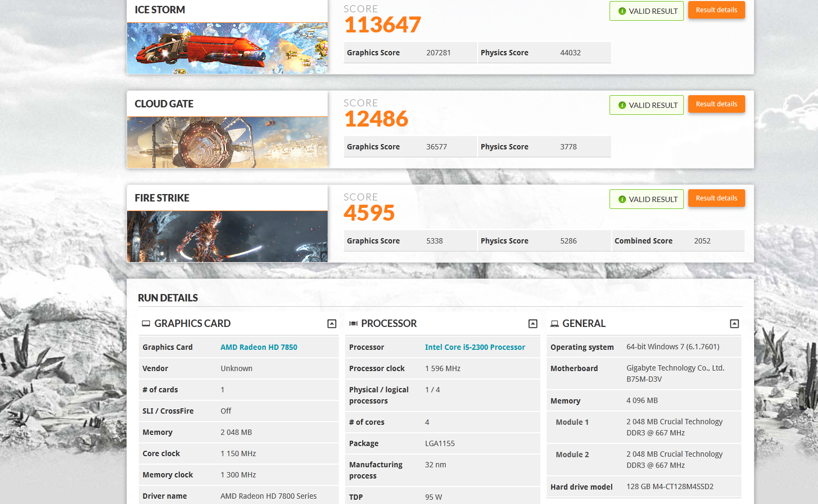
Task: Click the monitor icon beside the Graphics Card heading
Action: pyautogui.click(x=146, y=324)
